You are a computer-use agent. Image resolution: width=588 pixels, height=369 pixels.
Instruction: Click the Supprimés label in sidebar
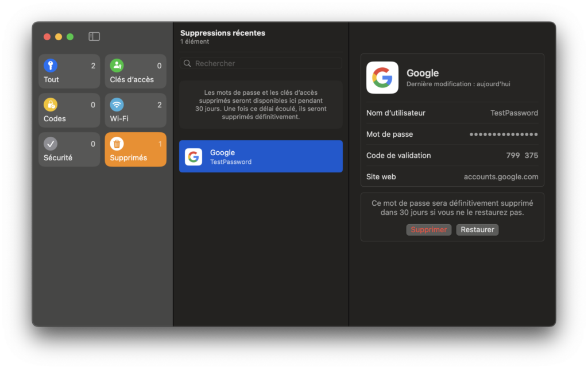[x=128, y=157]
